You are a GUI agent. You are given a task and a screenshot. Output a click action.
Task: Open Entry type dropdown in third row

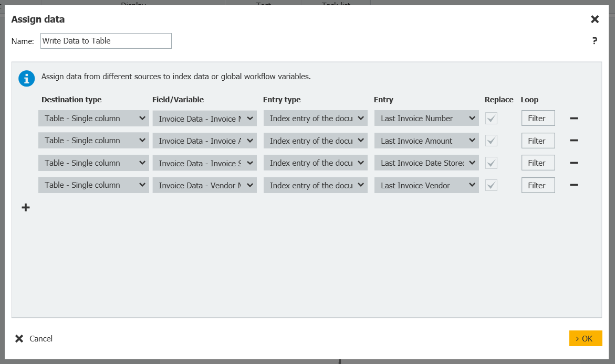[315, 163]
